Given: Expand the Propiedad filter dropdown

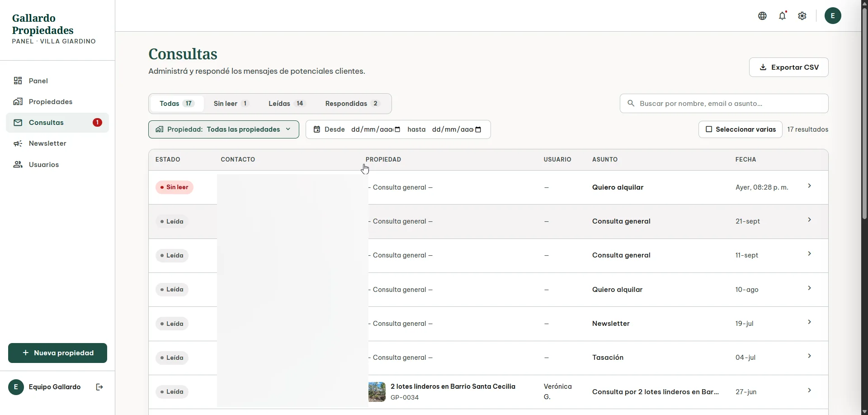Looking at the screenshot, I should click(x=224, y=129).
